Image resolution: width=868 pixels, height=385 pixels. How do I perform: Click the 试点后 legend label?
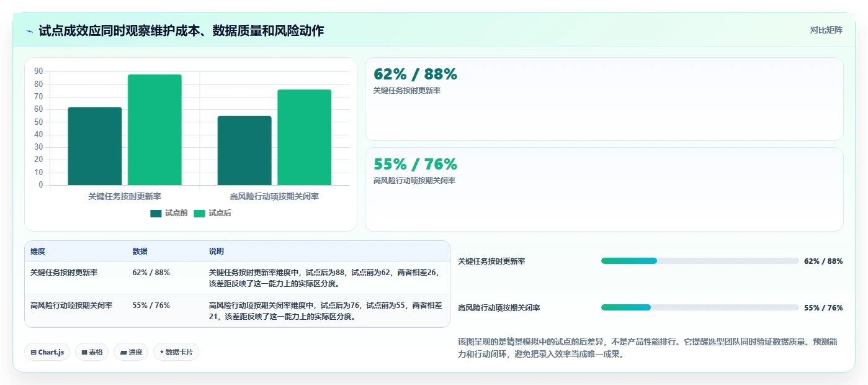tap(220, 213)
